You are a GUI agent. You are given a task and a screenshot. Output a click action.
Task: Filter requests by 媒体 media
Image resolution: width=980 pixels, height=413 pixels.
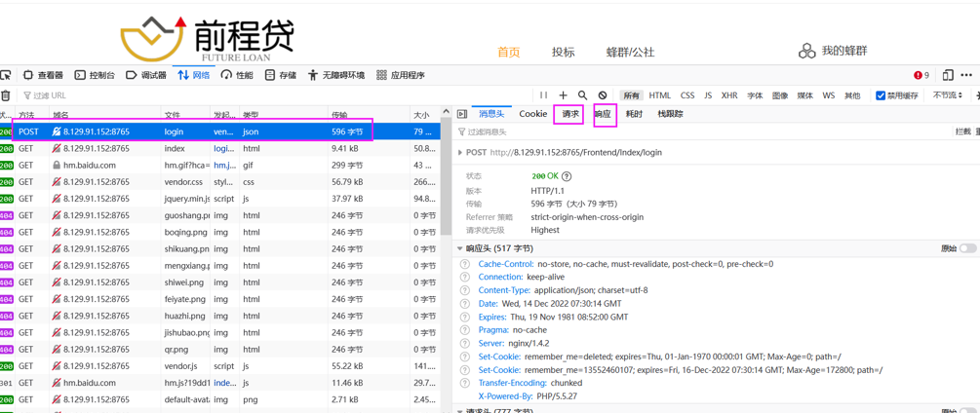805,95
